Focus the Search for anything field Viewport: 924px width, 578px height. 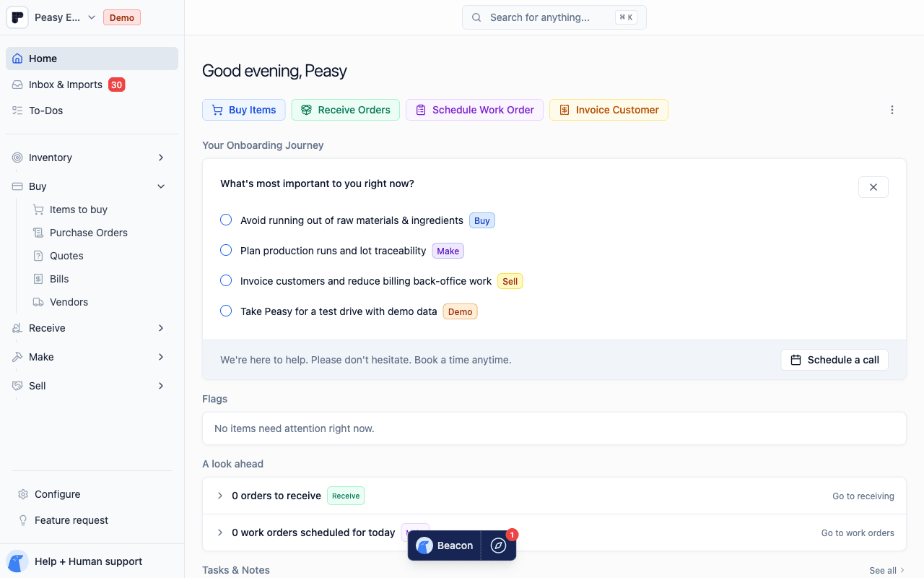(554, 17)
